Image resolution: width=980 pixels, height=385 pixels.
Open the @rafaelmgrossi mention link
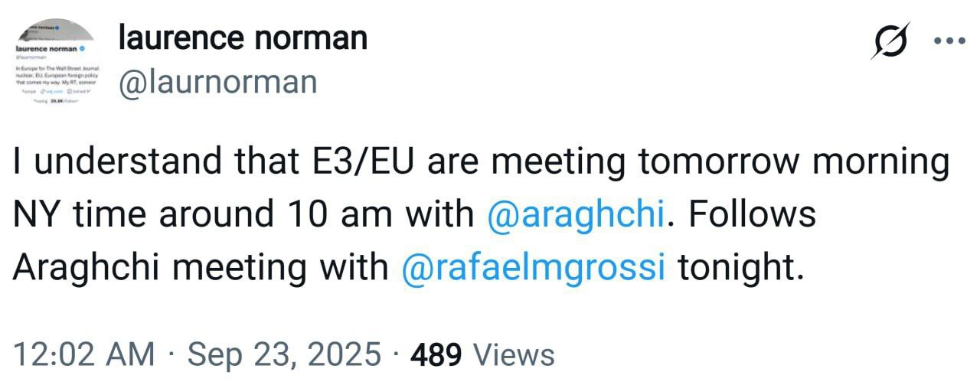pyautogui.click(x=533, y=268)
